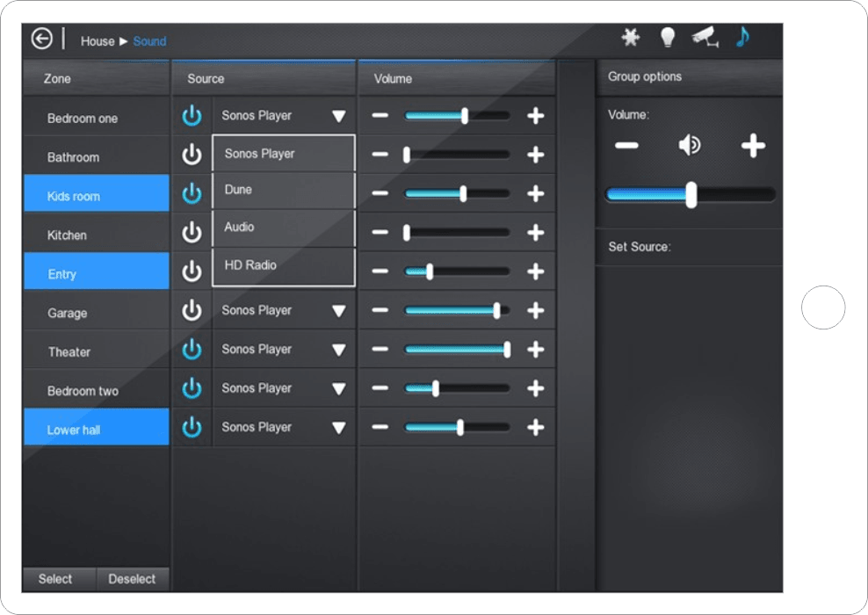Click the Select button

[x=55, y=579]
